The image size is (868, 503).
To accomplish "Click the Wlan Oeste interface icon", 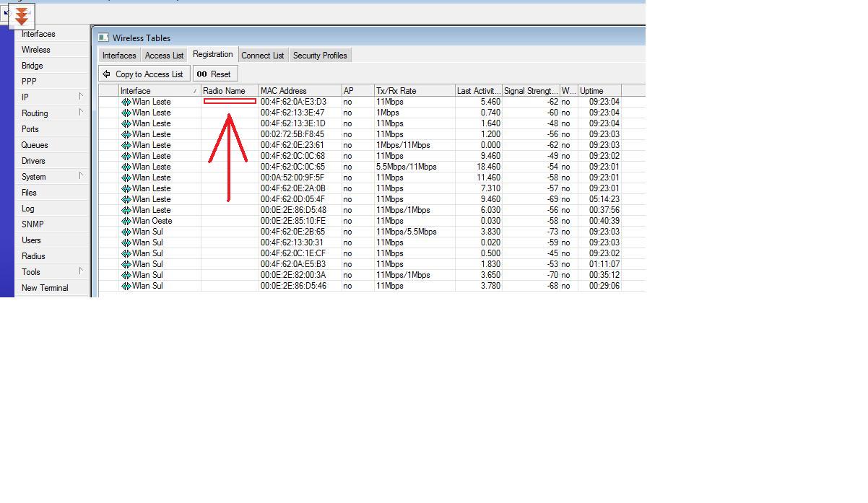I will point(126,221).
